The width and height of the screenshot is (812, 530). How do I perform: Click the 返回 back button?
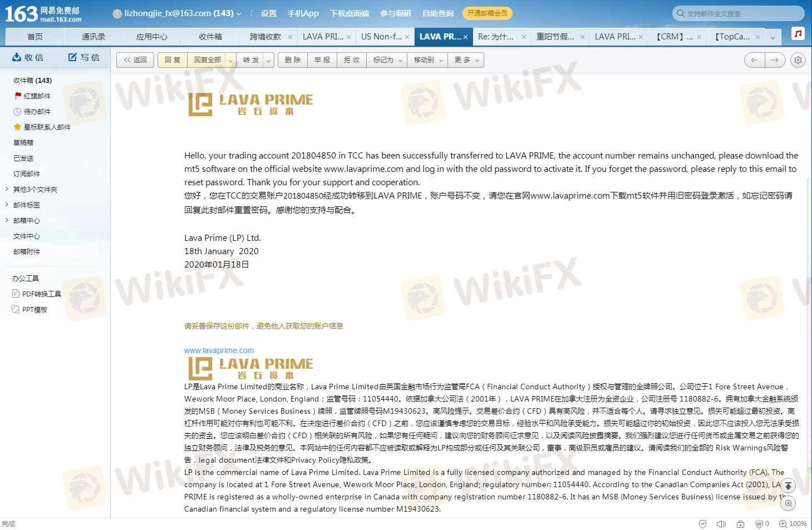coord(135,60)
